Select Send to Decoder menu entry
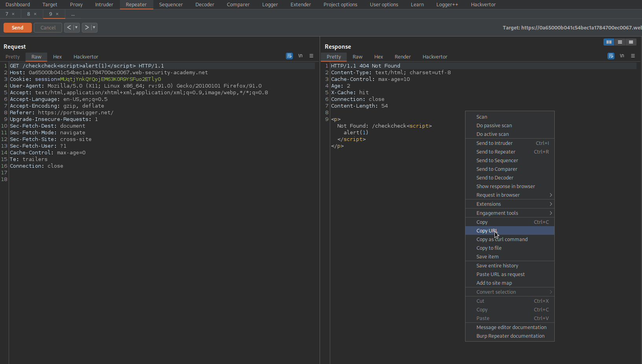The height and width of the screenshot is (364, 642). click(x=510, y=178)
